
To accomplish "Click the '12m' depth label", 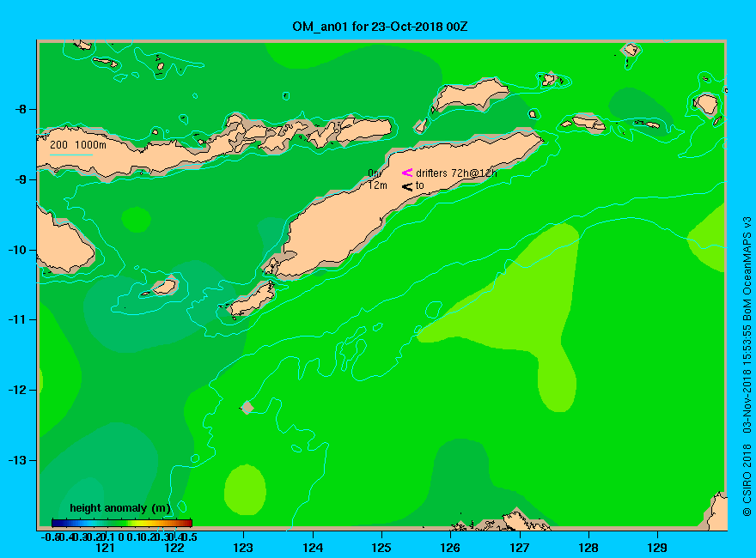I will [x=377, y=185].
